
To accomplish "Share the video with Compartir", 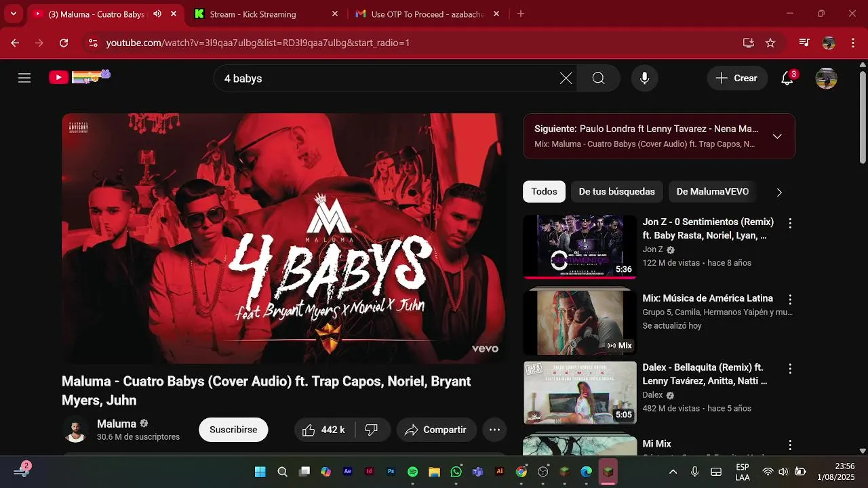I will pos(436,430).
